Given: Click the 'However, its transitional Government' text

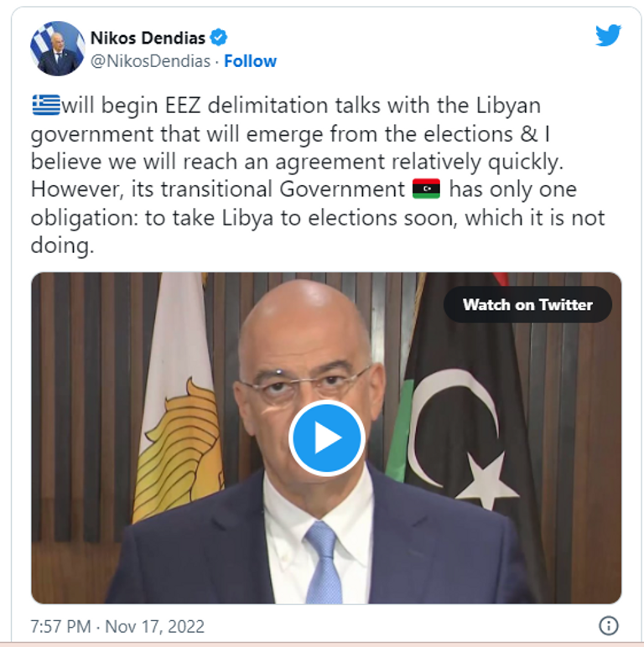Looking at the screenshot, I should coord(218,189).
